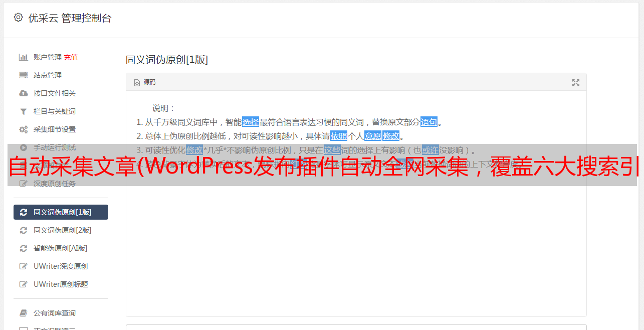Open UWriter原创标题 menu item

click(x=61, y=284)
